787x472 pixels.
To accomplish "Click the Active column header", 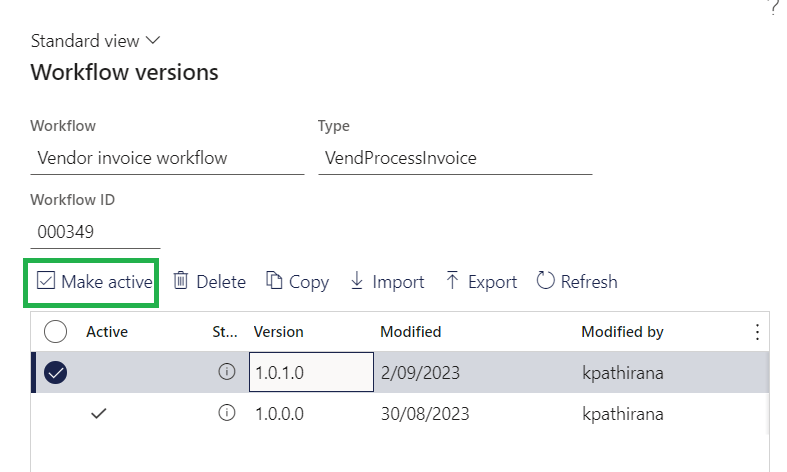I will (106, 332).
